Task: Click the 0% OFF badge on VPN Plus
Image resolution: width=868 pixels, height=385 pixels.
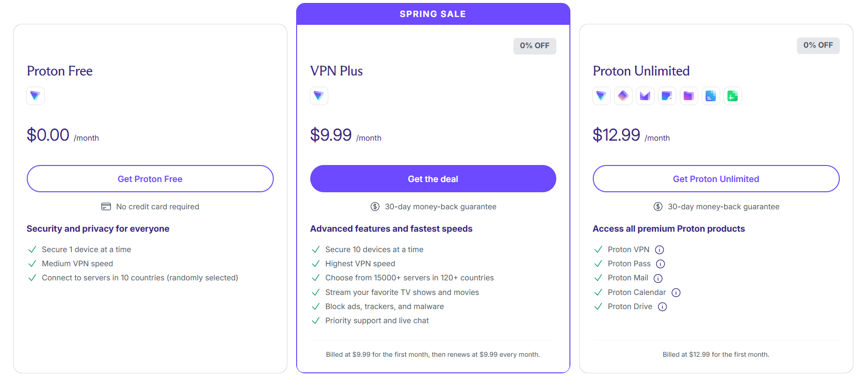Action: coord(535,46)
